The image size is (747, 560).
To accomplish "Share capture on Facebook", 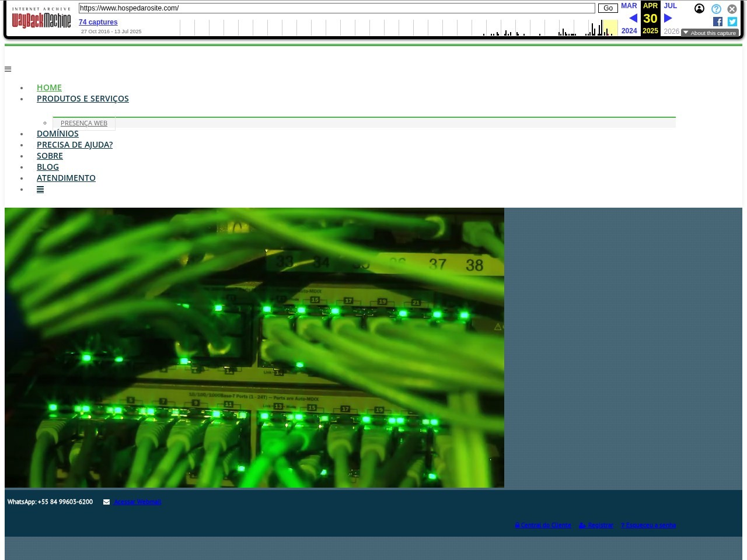I will [718, 22].
